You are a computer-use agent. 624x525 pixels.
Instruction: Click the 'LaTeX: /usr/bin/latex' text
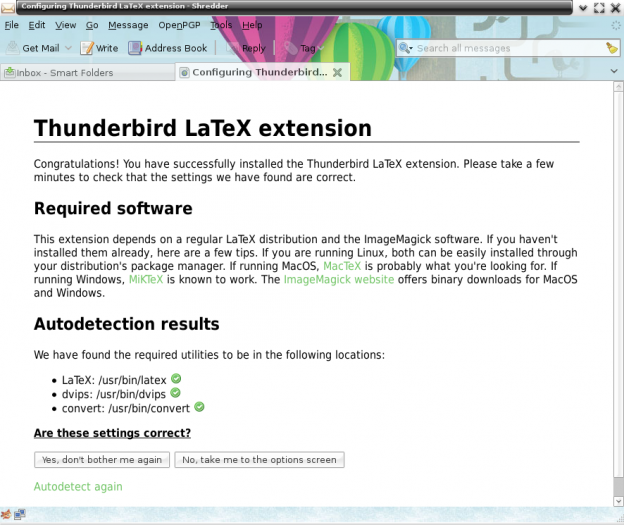click(x=114, y=380)
